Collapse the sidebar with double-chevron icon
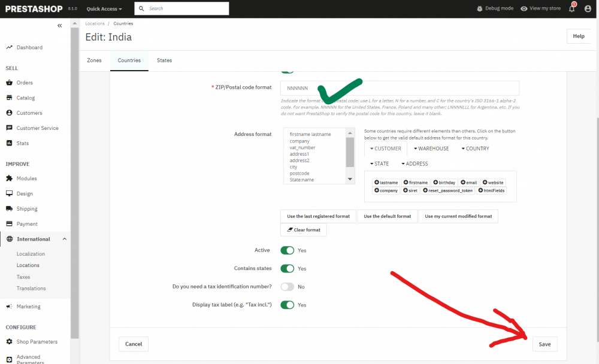Viewport: 599px width, 364px height. point(59,26)
